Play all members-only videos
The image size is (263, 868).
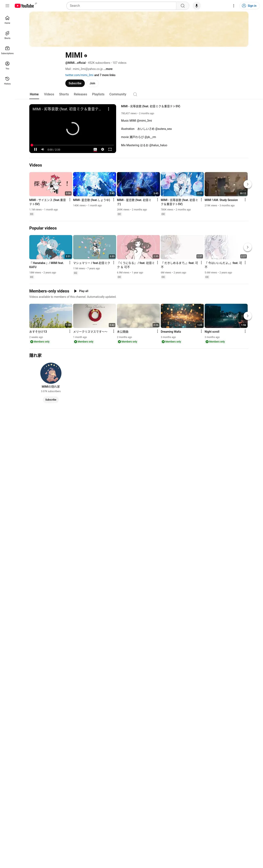click(81, 291)
